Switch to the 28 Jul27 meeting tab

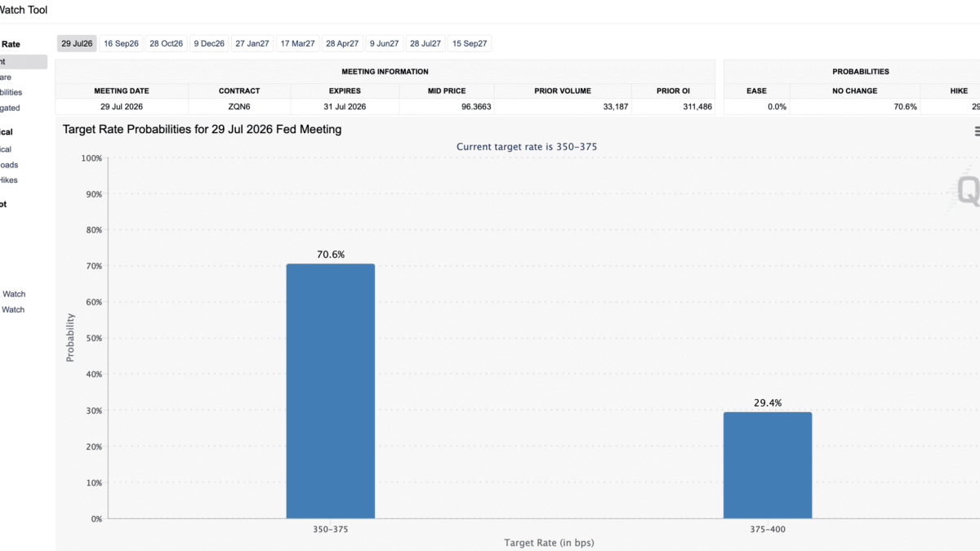pos(425,43)
